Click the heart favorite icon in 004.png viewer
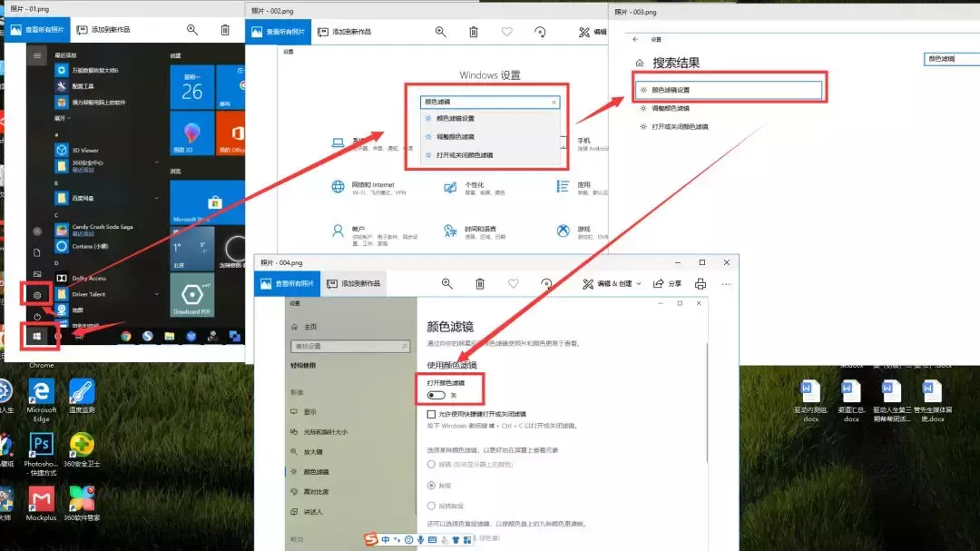 pos(514,284)
